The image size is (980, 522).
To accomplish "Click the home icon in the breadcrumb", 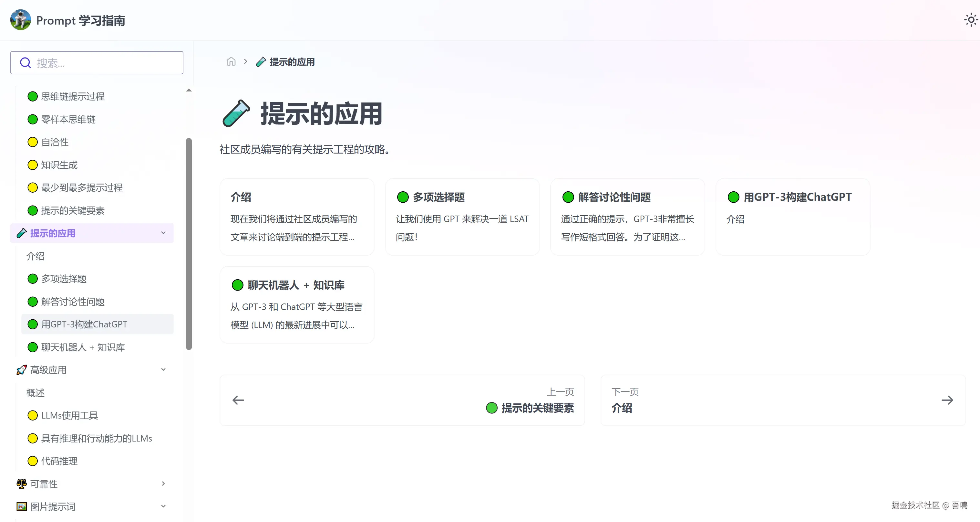I will pos(231,62).
